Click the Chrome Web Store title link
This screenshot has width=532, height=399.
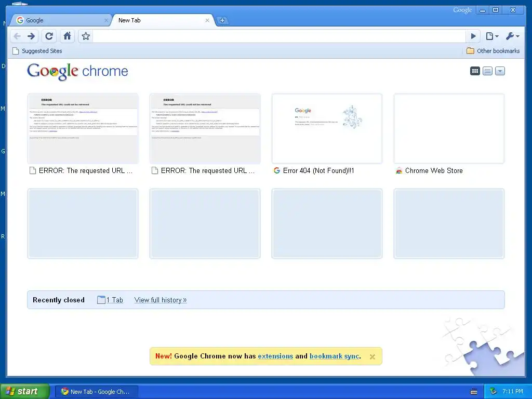434,170
